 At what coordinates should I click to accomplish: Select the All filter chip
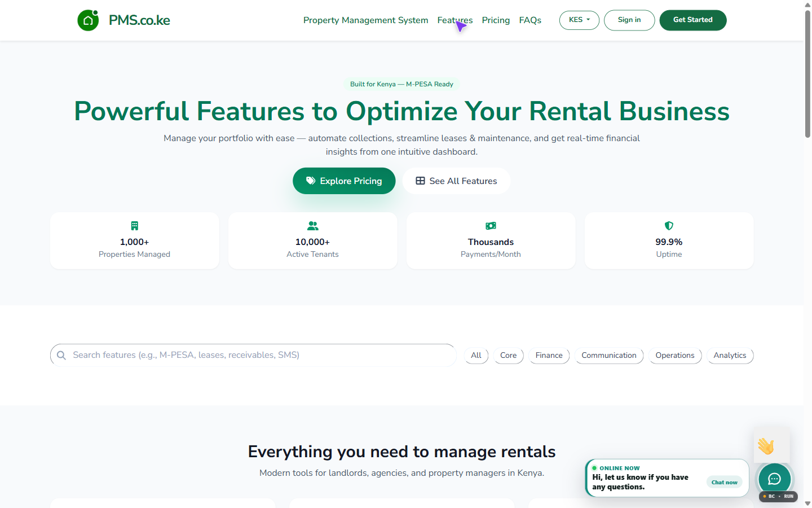click(476, 356)
